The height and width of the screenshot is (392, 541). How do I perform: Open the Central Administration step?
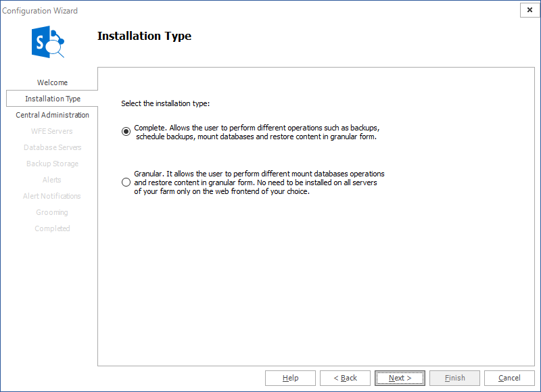tap(52, 115)
